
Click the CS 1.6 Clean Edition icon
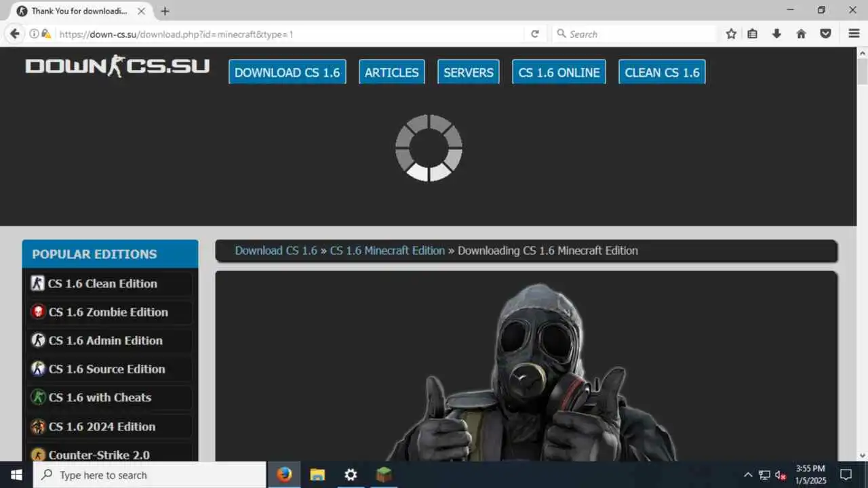(37, 283)
